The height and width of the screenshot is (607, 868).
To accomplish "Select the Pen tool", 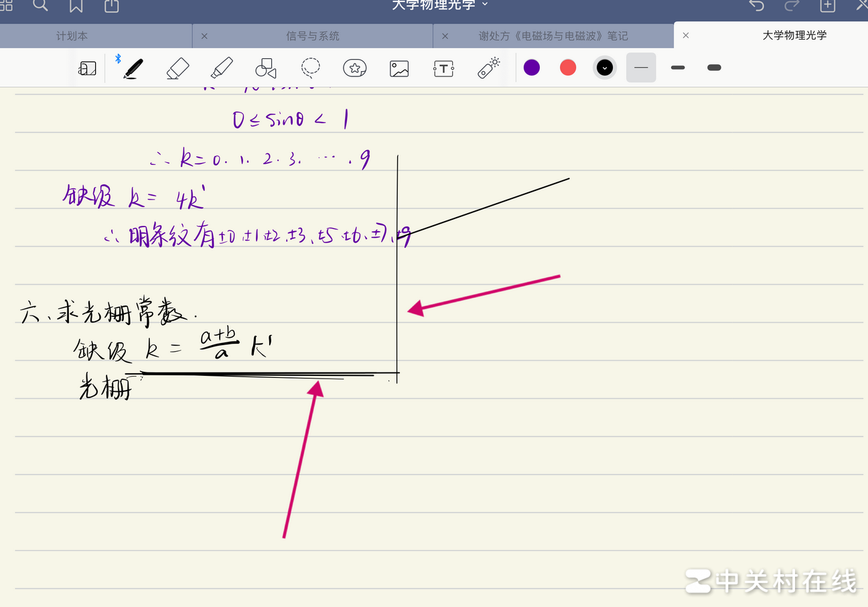I will click(133, 68).
